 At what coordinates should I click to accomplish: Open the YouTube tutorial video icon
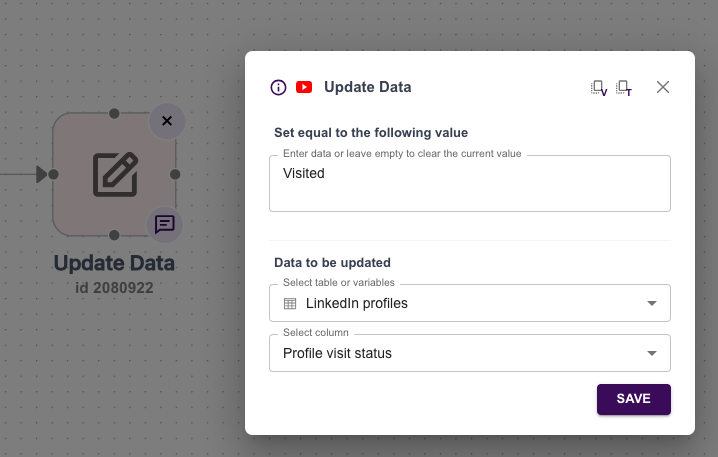click(x=304, y=87)
